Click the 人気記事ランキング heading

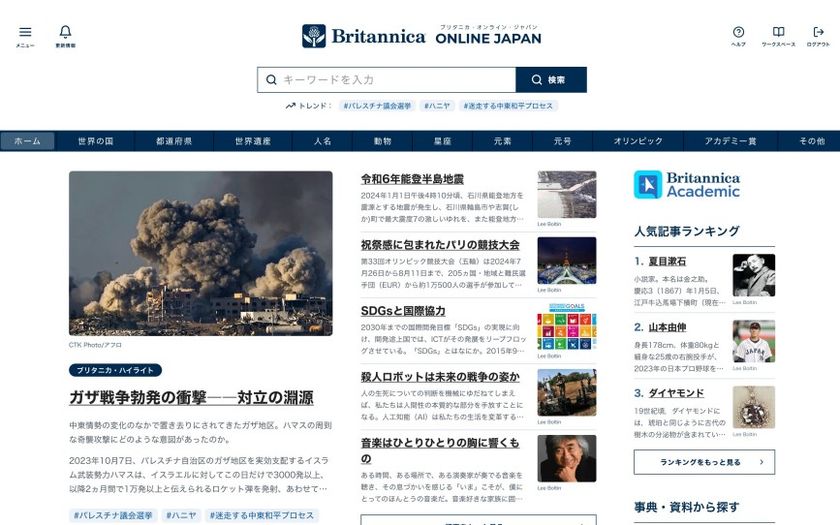pos(687,231)
